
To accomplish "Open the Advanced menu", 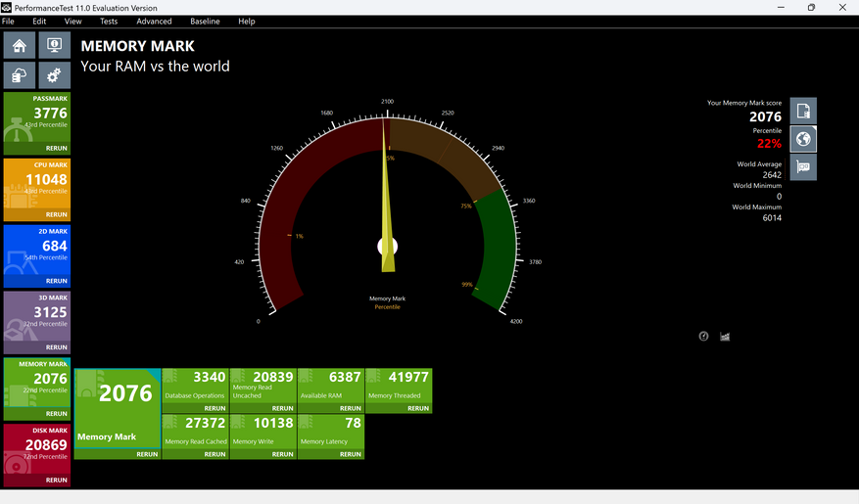I will 154,22.
